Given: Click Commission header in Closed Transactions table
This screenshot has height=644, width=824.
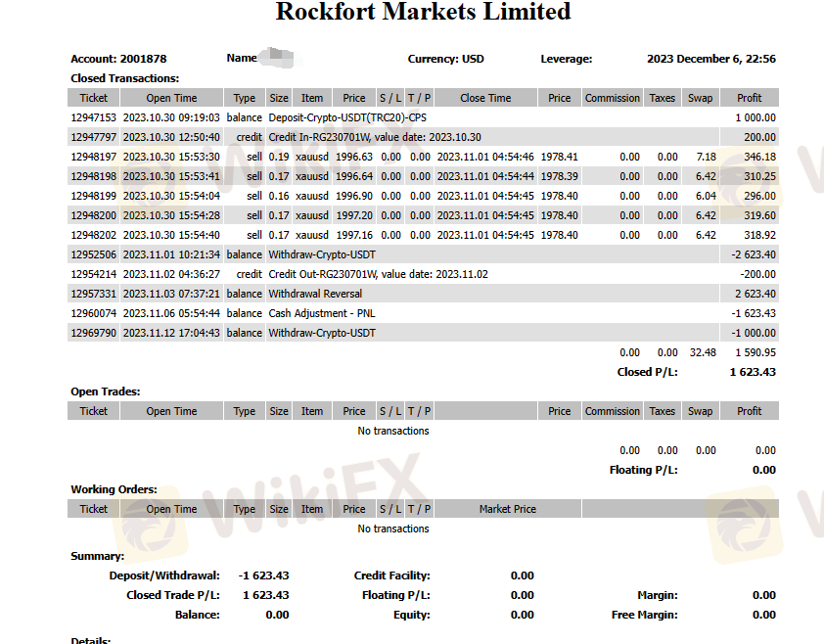Looking at the screenshot, I should (x=613, y=98).
